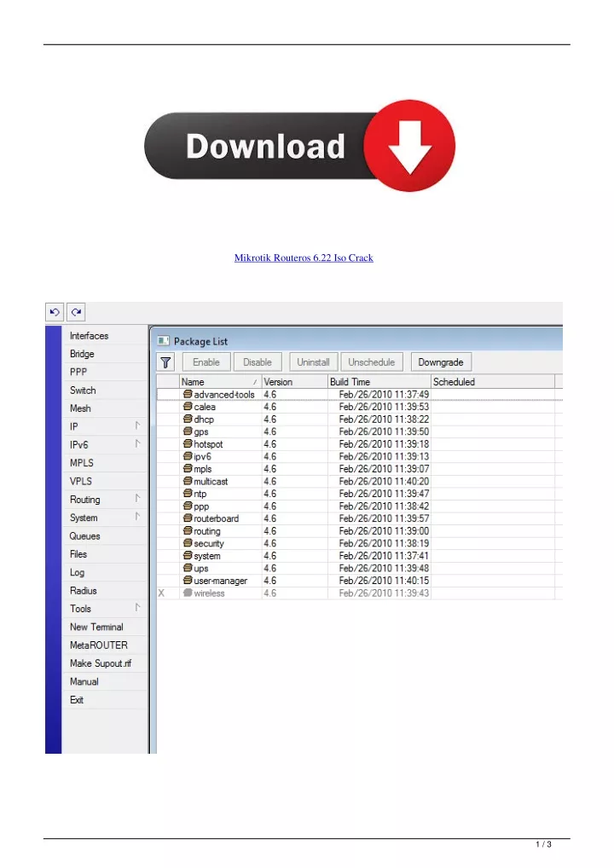The height and width of the screenshot is (868, 614).
Task: Open the filter funnel icon in Package List
Action: (165, 362)
